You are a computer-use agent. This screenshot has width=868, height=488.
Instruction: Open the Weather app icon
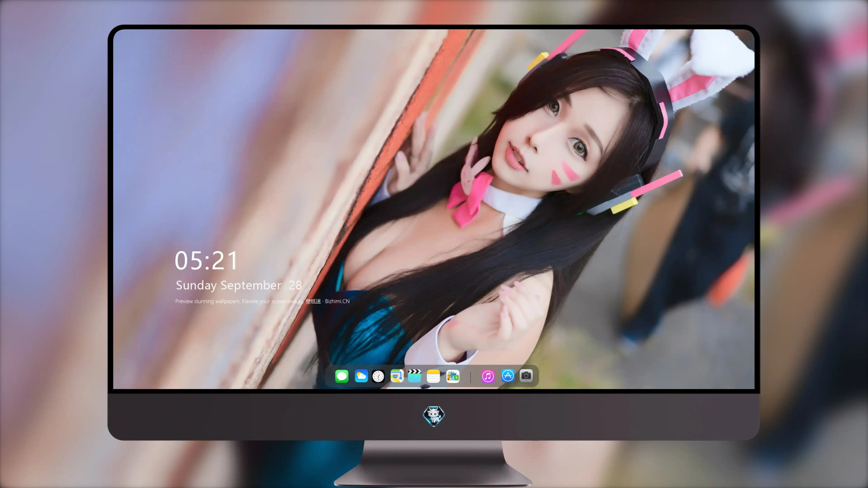pos(361,376)
